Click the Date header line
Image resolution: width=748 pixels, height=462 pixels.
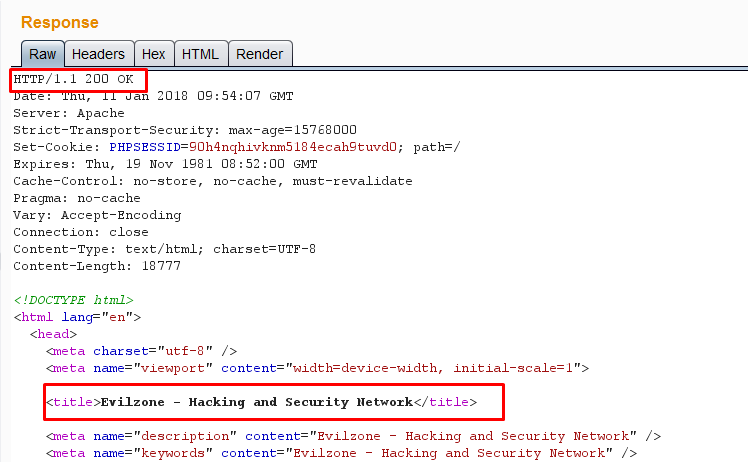tap(153, 96)
